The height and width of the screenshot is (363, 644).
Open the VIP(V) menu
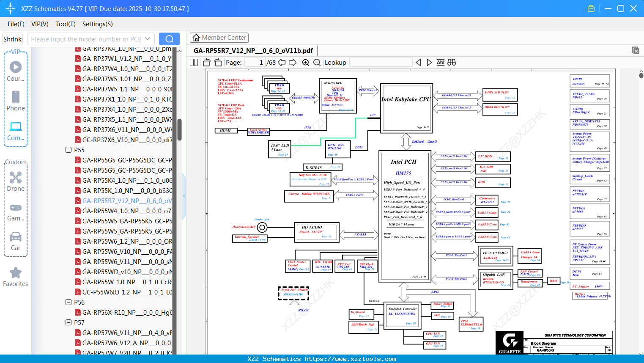pyautogui.click(x=40, y=24)
